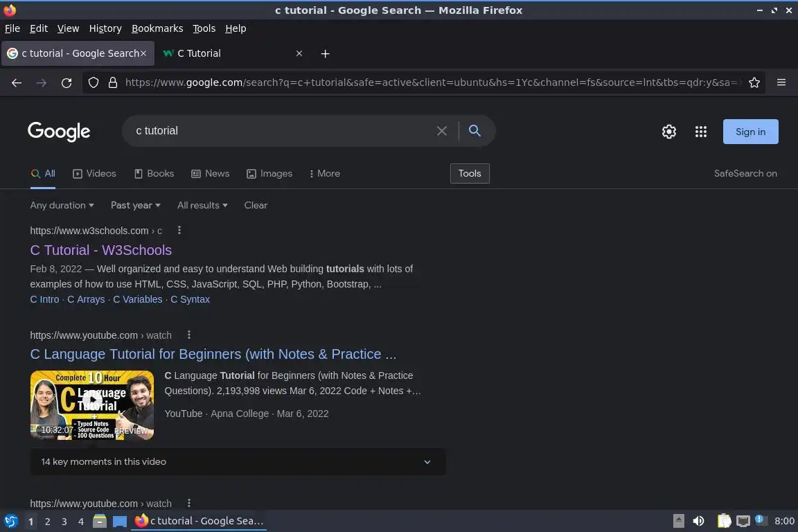Go back to the previous page
798x532 pixels.
click(17, 82)
